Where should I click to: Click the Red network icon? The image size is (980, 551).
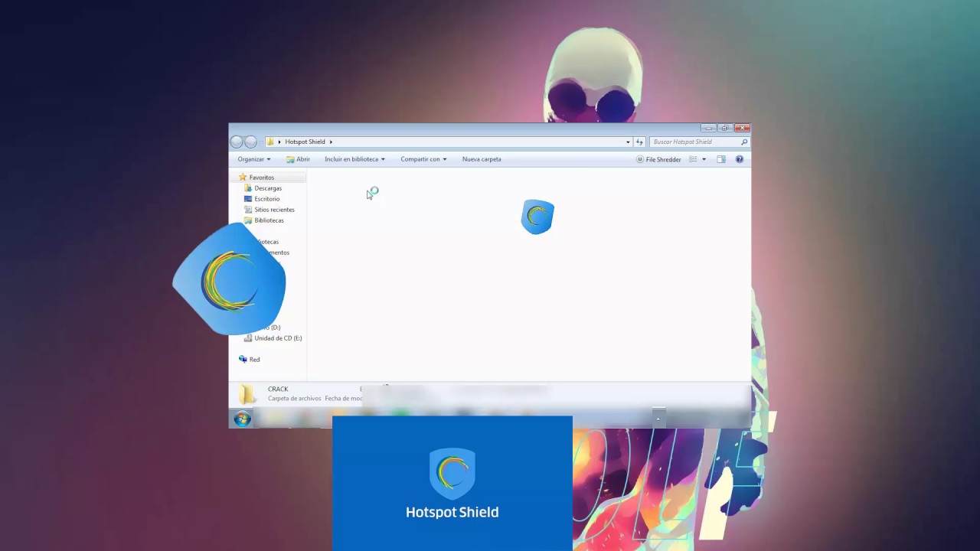point(243,359)
